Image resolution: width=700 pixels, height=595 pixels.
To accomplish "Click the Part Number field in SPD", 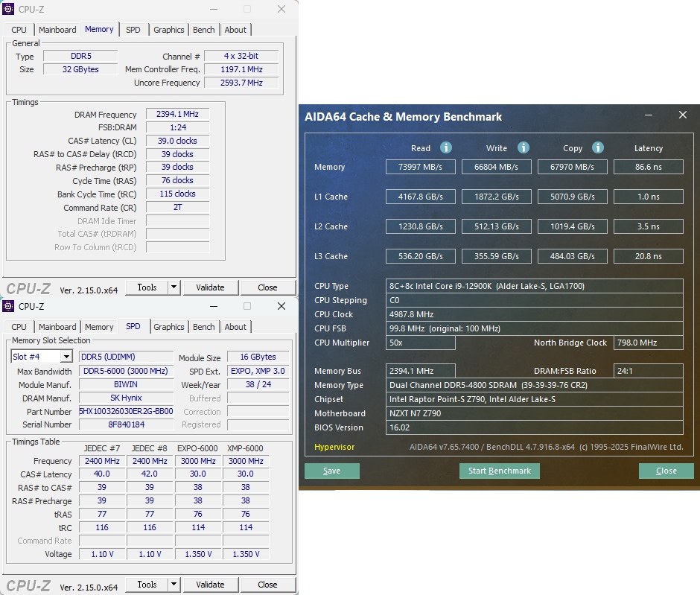I will tap(126, 411).
